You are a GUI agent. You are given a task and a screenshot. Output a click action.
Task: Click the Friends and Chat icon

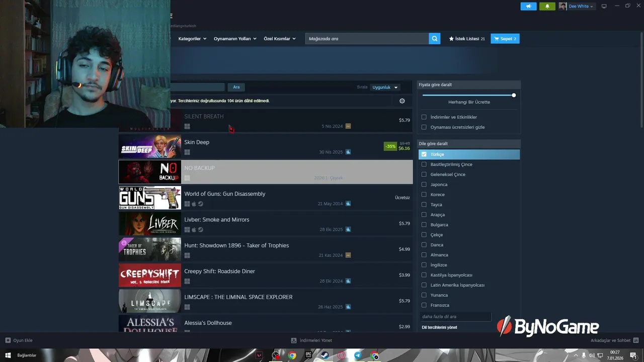click(636, 340)
